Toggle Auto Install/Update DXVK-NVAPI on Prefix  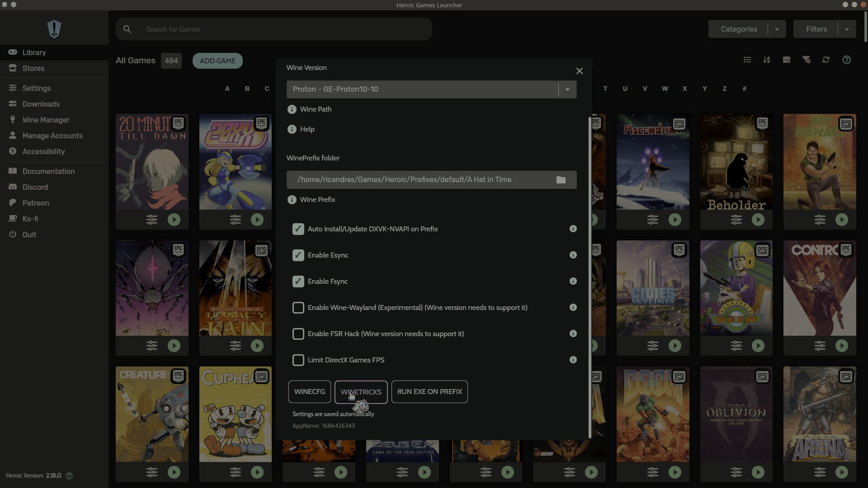point(298,229)
